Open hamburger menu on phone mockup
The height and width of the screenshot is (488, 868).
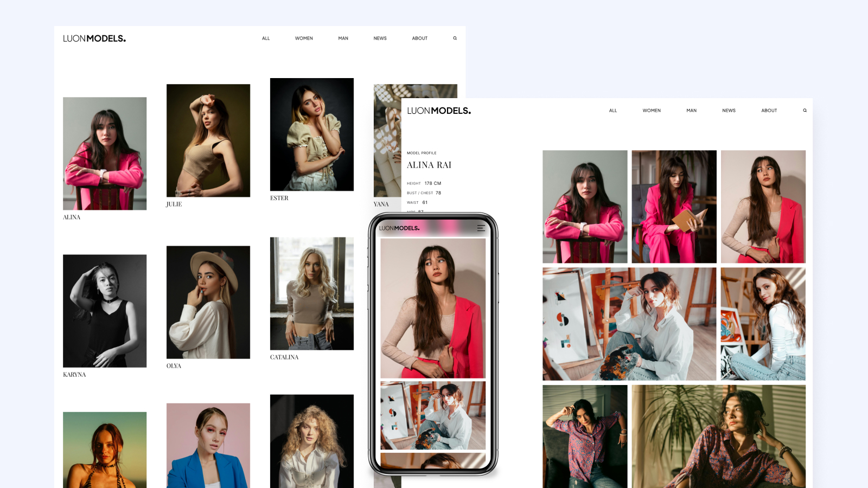(x=481, y=228)
